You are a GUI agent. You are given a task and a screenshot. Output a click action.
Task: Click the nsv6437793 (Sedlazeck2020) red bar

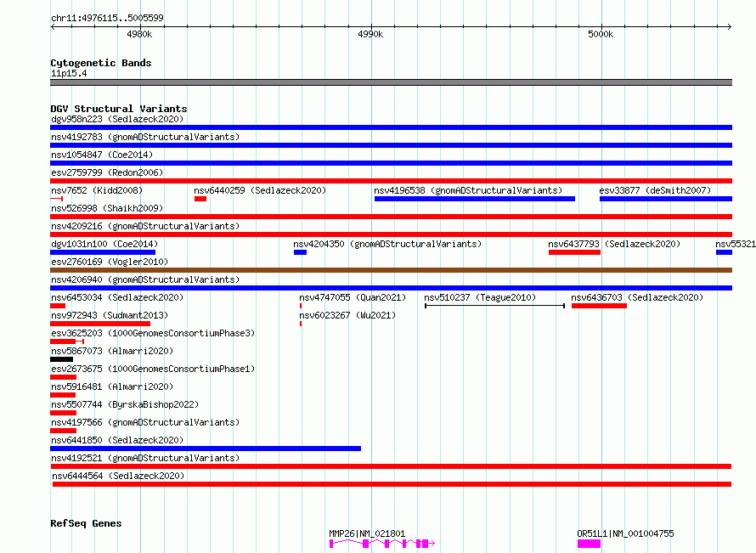click(574, 252)
